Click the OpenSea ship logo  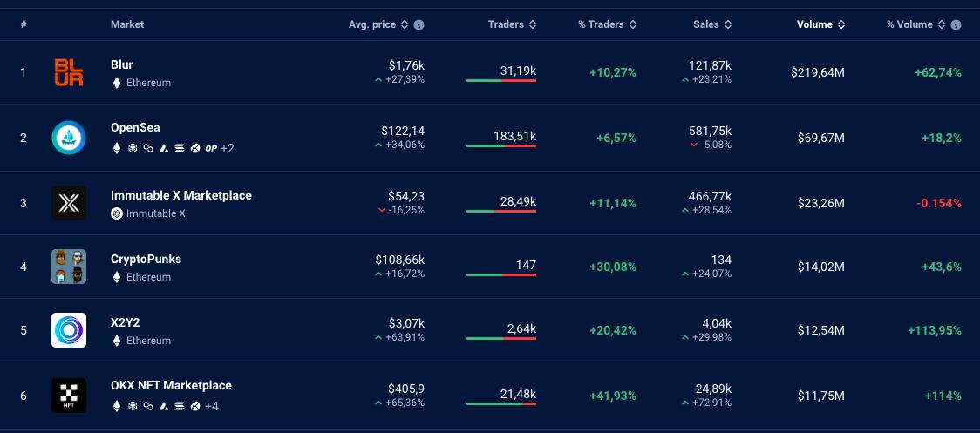pos(69,138)
